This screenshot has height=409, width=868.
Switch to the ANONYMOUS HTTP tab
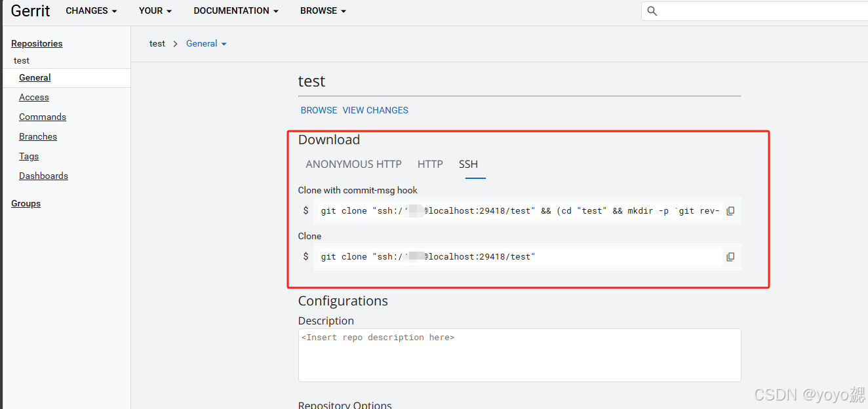point(353,165)
